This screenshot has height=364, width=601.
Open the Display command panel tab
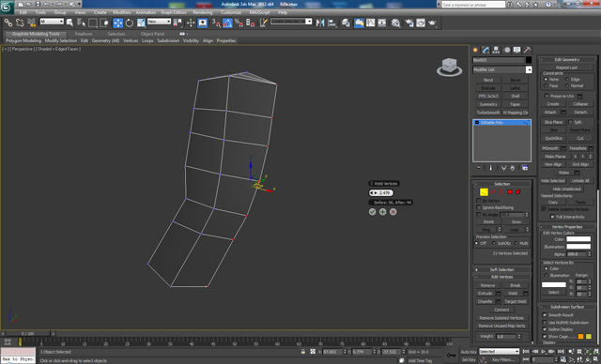click(x=517, y=50)
